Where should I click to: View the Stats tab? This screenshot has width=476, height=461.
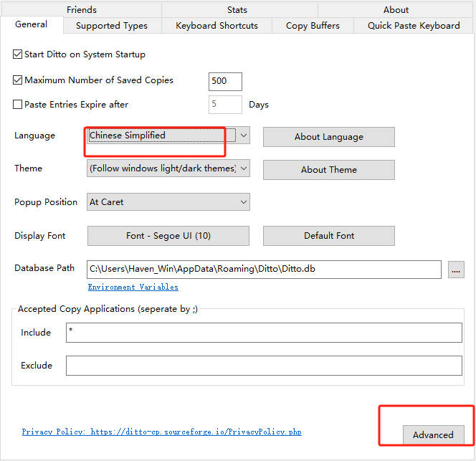(237, 10)
